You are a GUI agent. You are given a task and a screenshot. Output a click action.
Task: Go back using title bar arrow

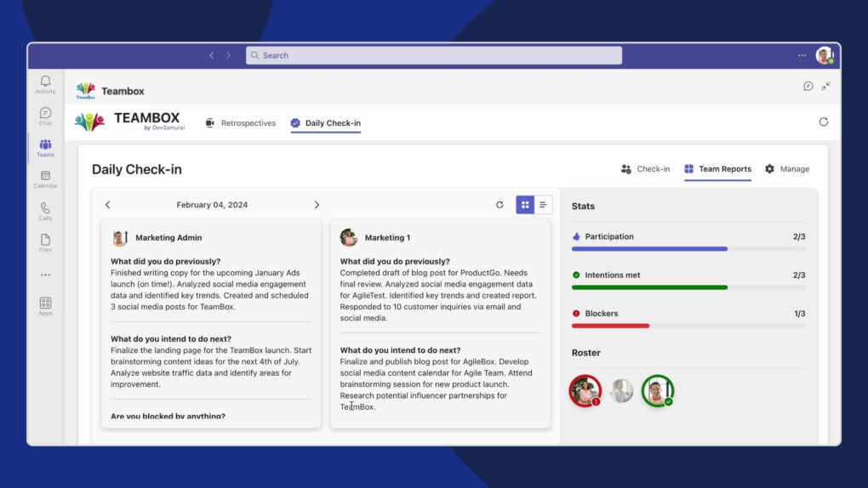[211, 55]
